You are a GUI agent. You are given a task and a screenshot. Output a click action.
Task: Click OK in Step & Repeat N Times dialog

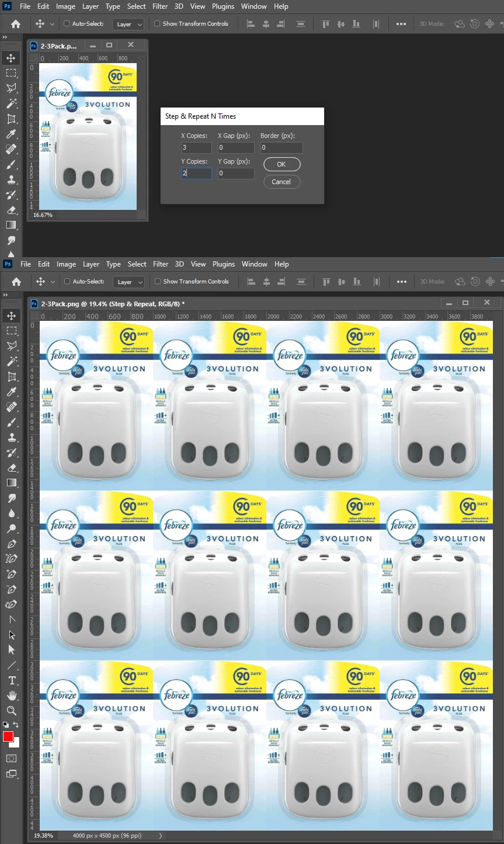281,164
